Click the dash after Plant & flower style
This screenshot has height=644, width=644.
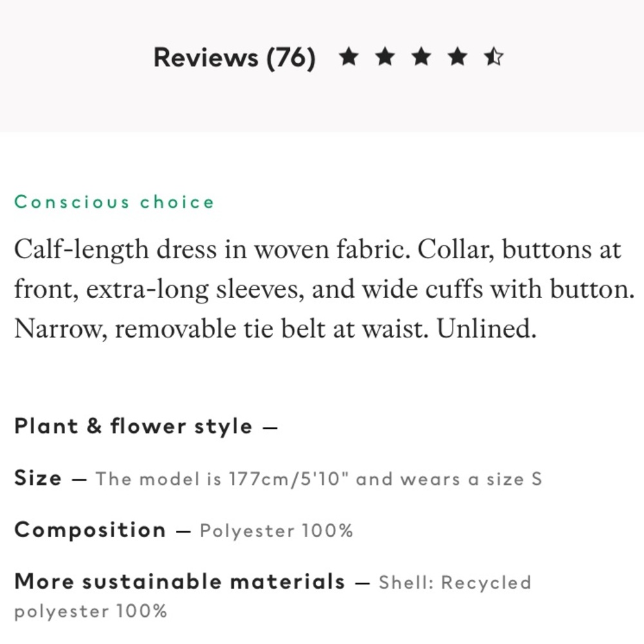pos(270,428)
